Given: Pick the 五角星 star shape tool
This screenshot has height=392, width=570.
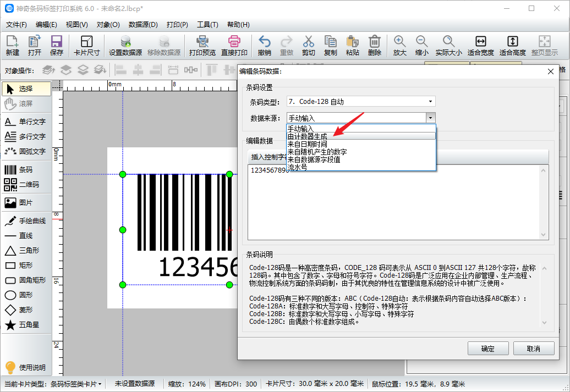Looking at the screenshot, I should [26, 325].
